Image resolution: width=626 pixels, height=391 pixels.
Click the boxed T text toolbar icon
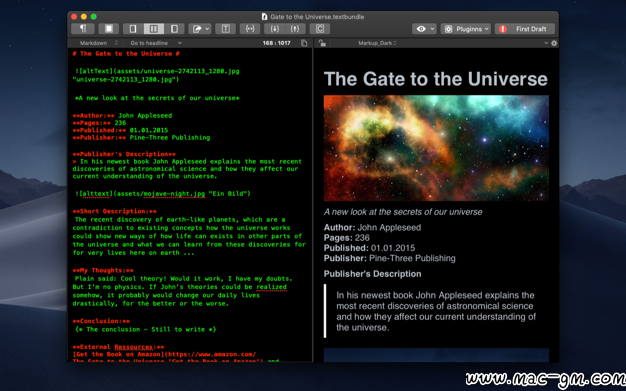[226, 29]
